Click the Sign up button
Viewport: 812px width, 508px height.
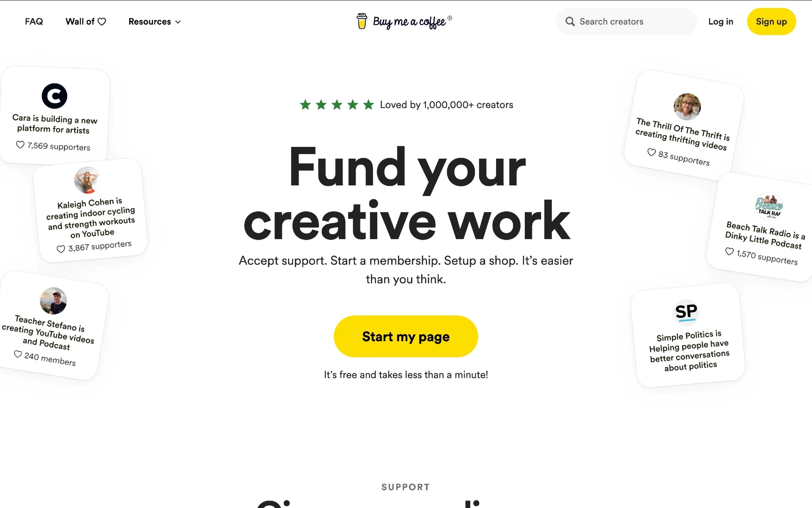point(771,22)
